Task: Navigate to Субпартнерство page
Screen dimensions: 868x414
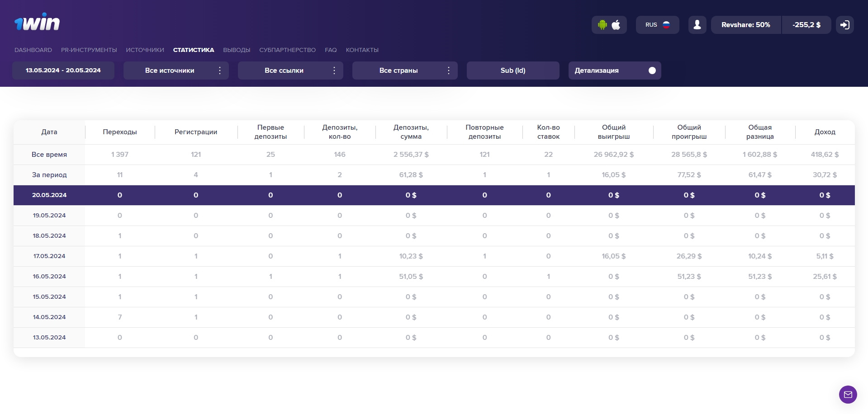Action: point(287,50)
